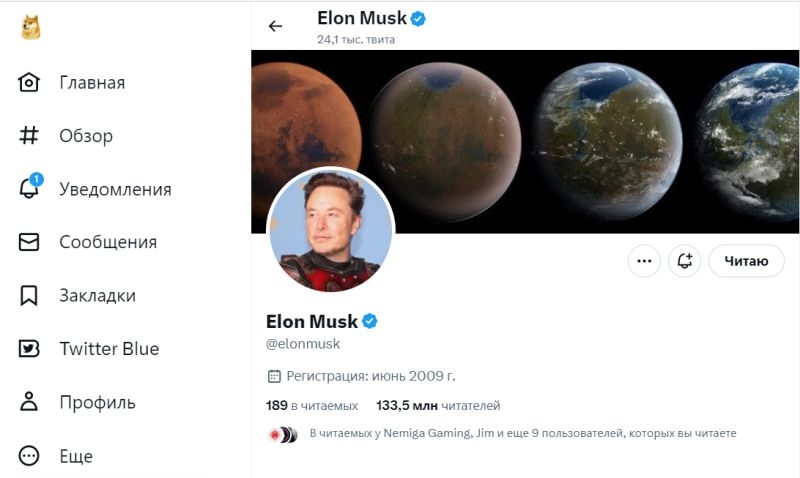The height and width of the screenshot is (478, 800).
Task: Click the person Профиль icon
Action: pos(29,403)
